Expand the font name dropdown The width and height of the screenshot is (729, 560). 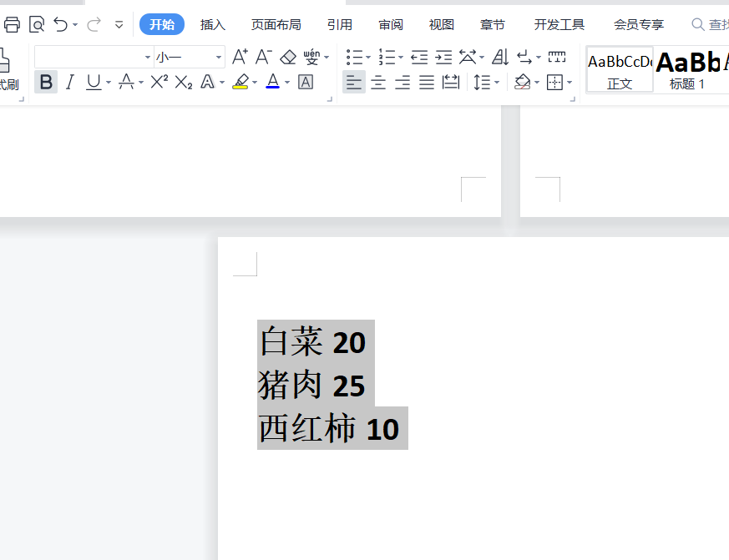147,57
